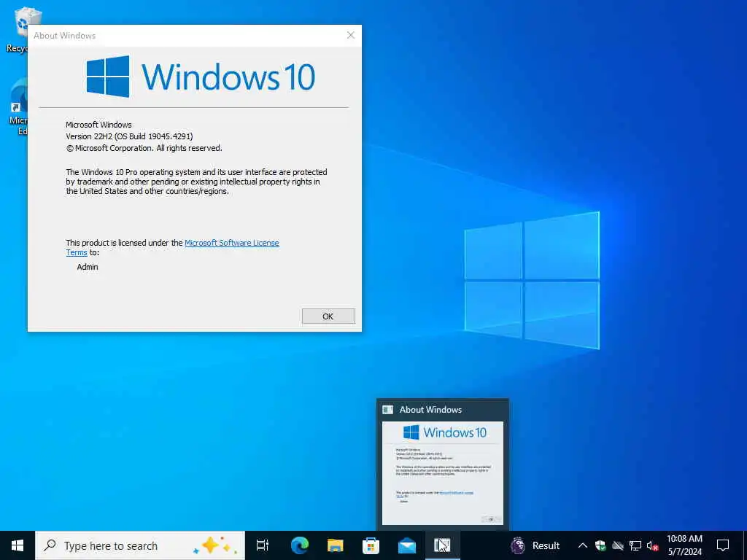Click OK in the About Windows dialog
The height and width of the screenshot is (560, 747).
(x=328, y=316)
